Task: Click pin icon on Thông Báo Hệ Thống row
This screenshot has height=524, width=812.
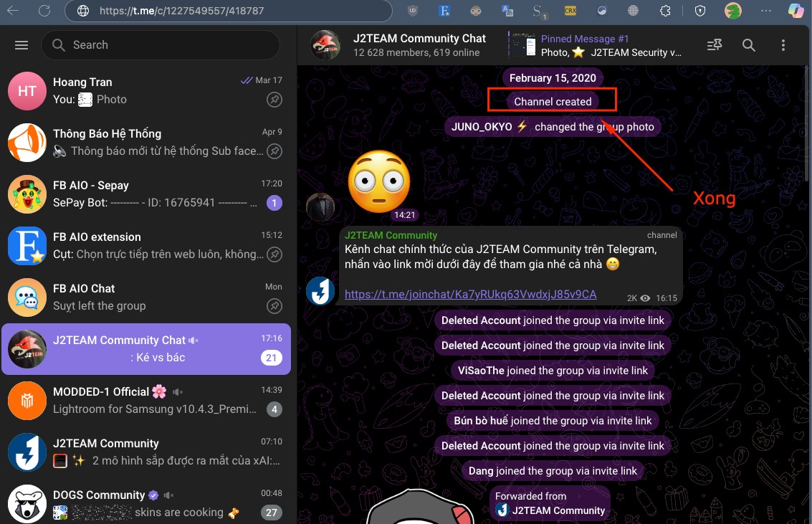Action: click(x=274, y=151)
